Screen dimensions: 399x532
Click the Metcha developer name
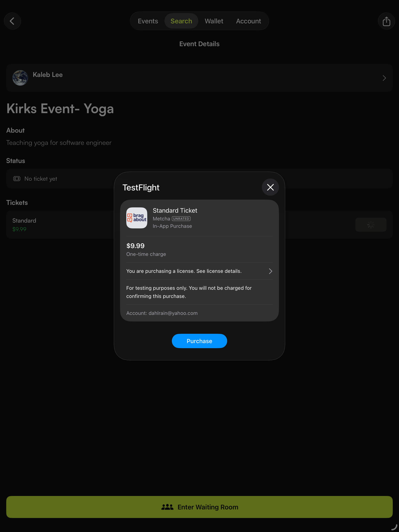162,219
